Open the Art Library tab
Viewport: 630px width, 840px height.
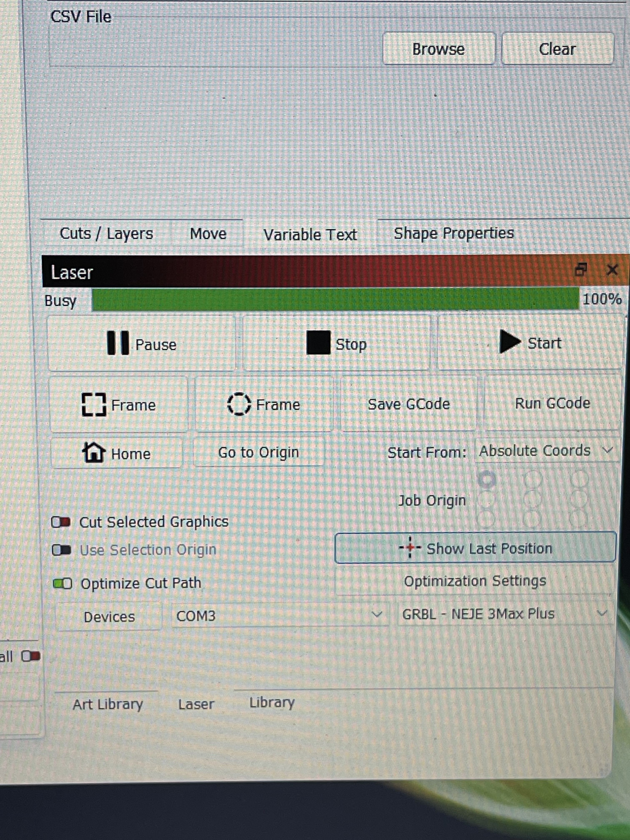click(x=108, y=704)
